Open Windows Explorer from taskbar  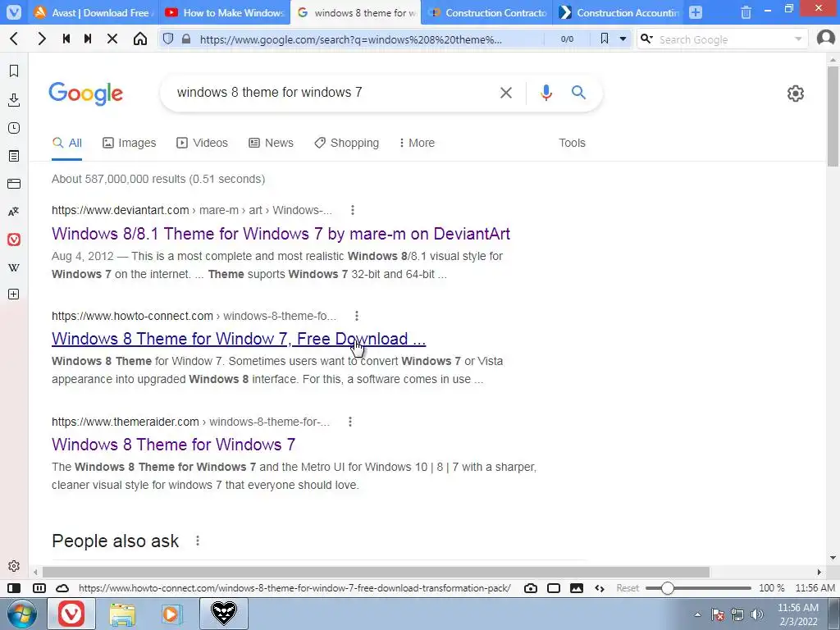[122, 614]
